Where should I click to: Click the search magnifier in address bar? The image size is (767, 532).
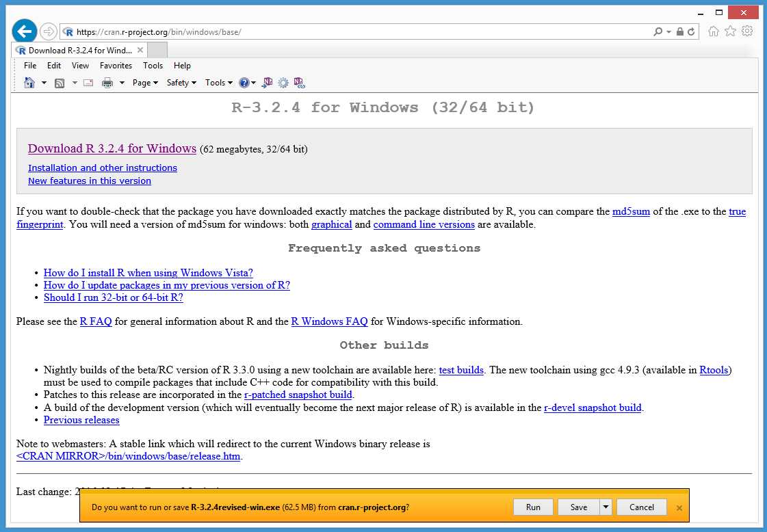[x=658, y=31]
